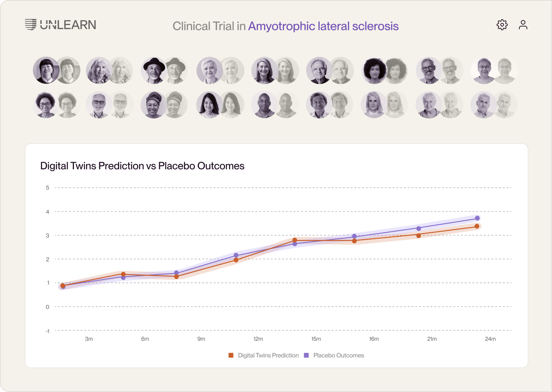Screen dimensions: 552x392
Task: Click the chart title Digital Twins Prediction vs Placebo Outcomes
Action: click(142, 166)
